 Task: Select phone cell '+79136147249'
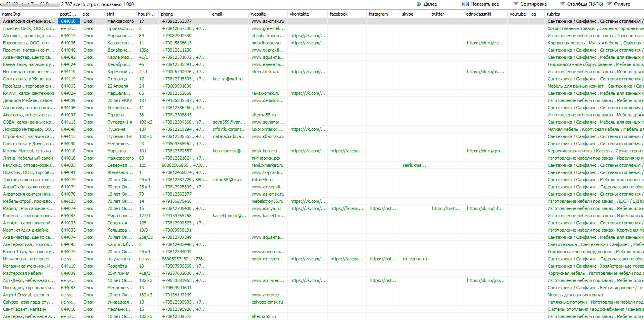[184, 295]
